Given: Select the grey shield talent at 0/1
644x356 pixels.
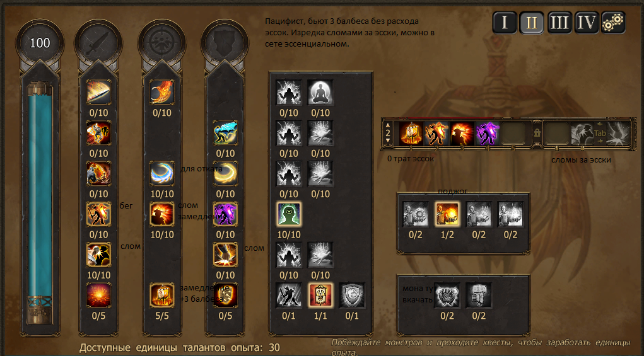Looking at the screenshot, I should 352,296.
